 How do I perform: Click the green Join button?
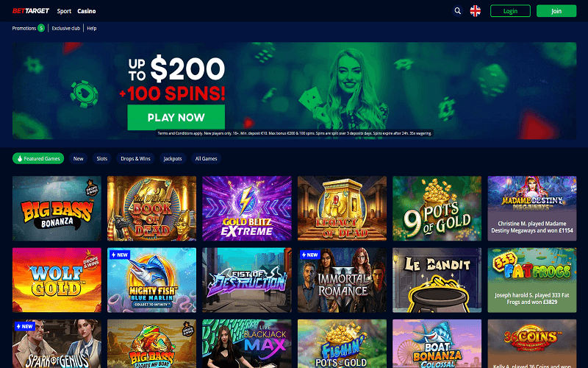click(556, 11)
